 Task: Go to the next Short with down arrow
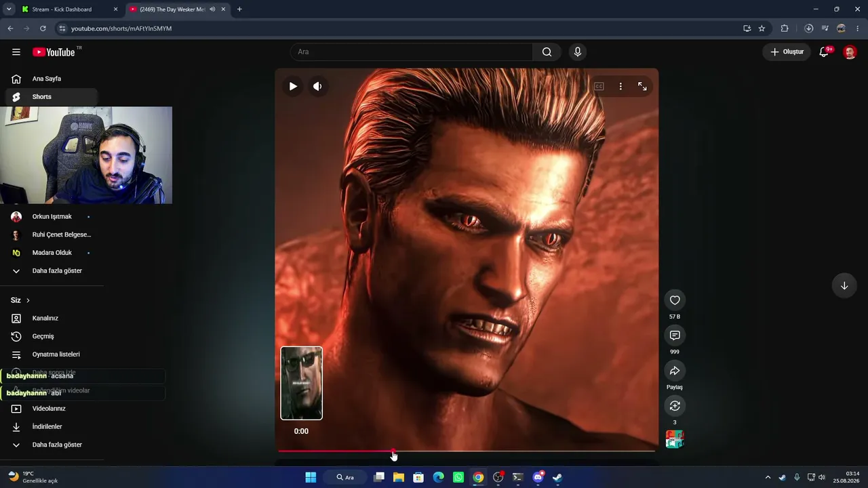coord(844,285)
